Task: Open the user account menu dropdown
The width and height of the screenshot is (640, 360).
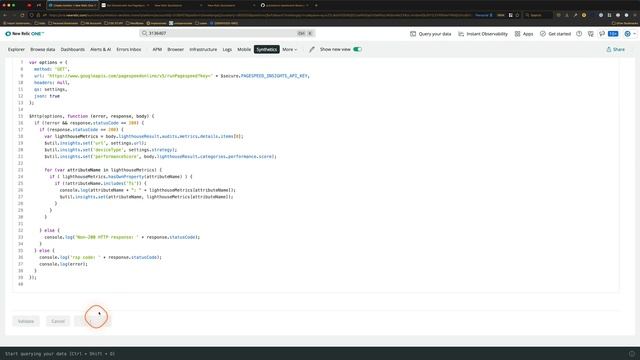Action: (x=630, y=34)
